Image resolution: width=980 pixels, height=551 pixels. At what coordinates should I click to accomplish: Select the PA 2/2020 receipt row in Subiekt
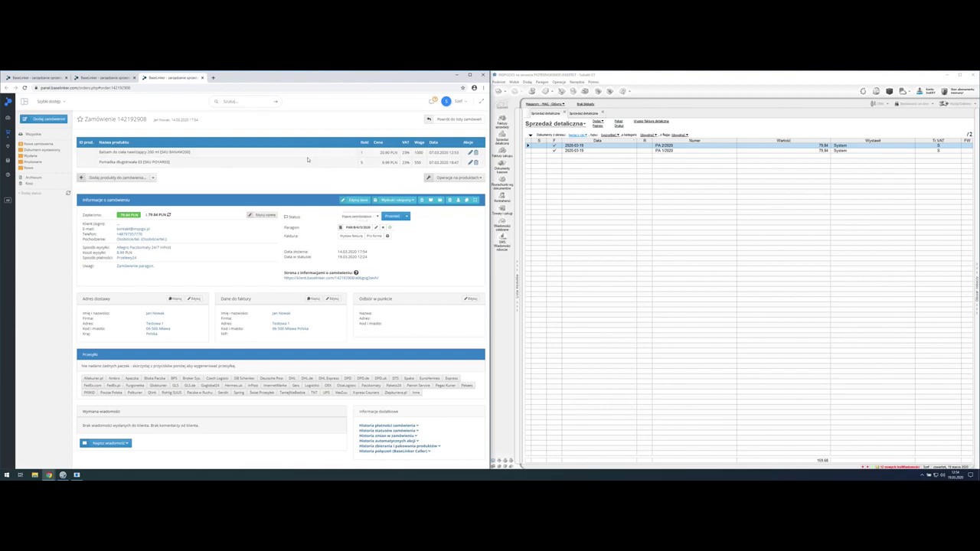pos(748,145)
